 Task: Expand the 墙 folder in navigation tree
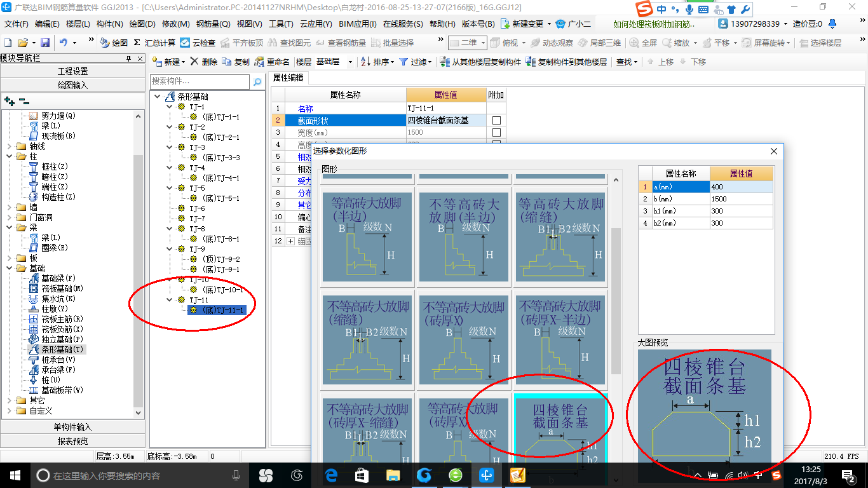coord(10,207)
